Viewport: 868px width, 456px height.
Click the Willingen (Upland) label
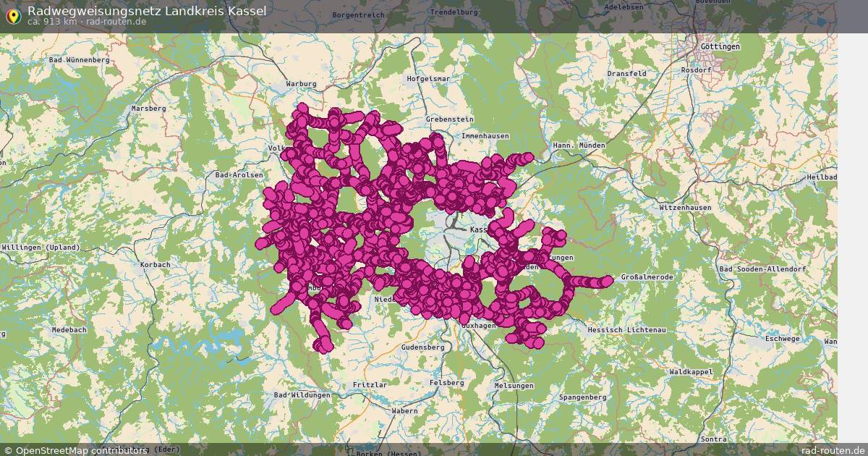point(41,246)
